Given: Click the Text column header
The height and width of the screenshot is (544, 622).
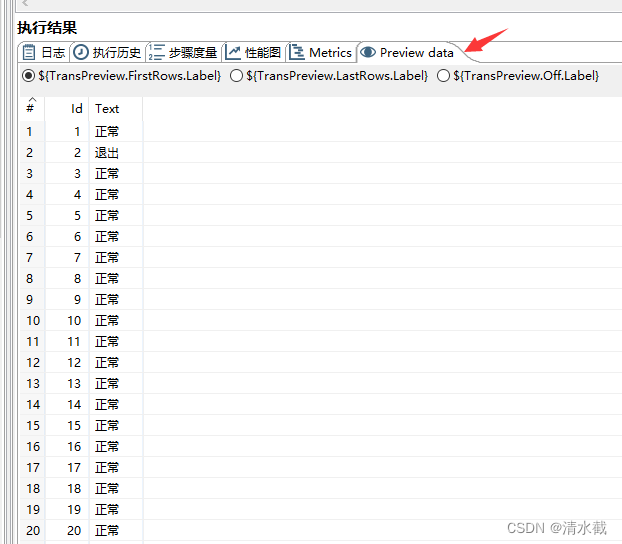Looking at the screenshot, I should point(116,108).
